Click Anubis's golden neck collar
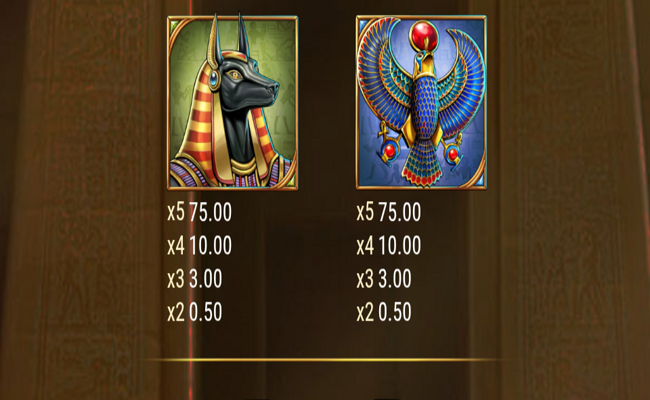Image resolution: width=650 pixels, height=400 pixels. point(244,167)
